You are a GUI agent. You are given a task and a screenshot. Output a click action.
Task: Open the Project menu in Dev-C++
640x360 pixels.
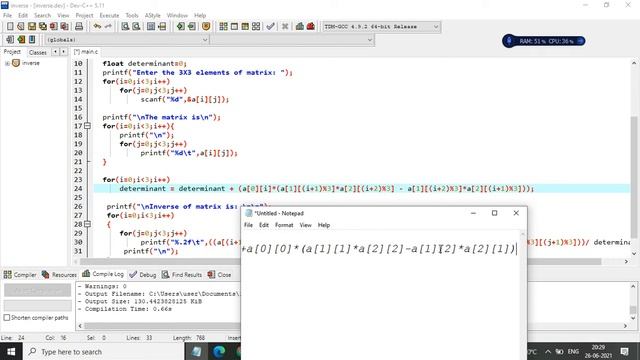(x=84, y=16)
